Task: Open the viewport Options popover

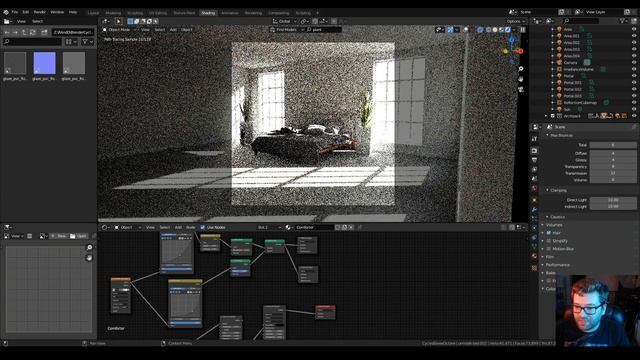Action: pyautogui.click(x=516, y=21)
